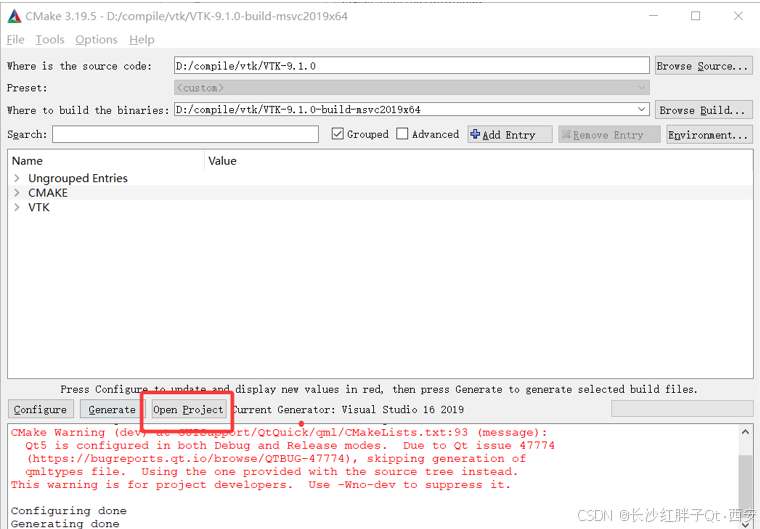
Task: Open the build binaries path dropdown
Action: (x=642, y=110)
